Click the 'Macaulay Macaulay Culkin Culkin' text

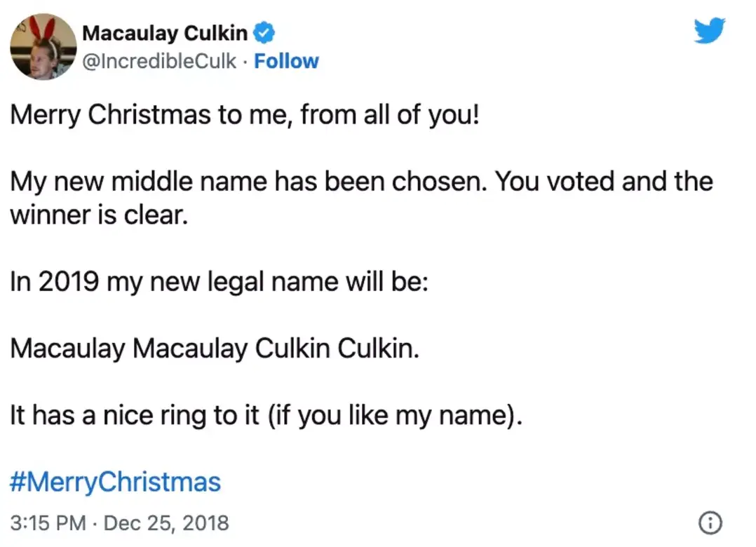click(x=214, y=348)
